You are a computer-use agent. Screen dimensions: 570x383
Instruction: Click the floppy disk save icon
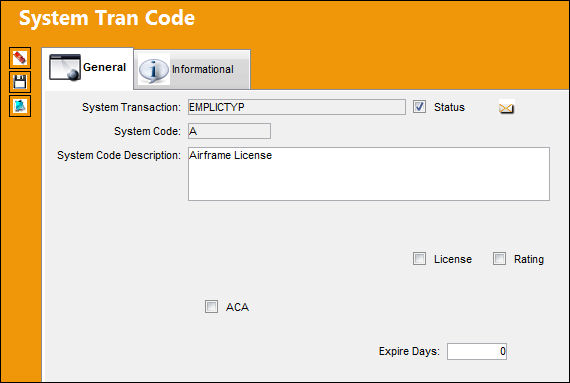click(x=20, y=82)
